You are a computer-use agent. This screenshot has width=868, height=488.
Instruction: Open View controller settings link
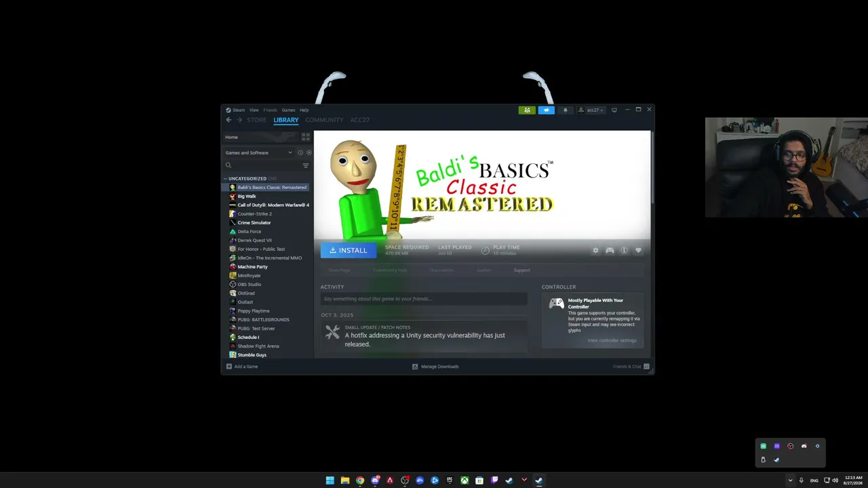[612, 340]
